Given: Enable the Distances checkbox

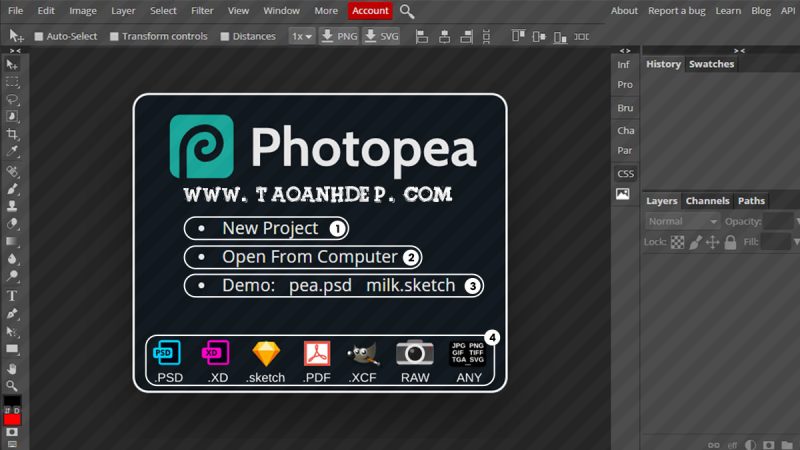Looking at the screenshot, I should click(224, 36).
